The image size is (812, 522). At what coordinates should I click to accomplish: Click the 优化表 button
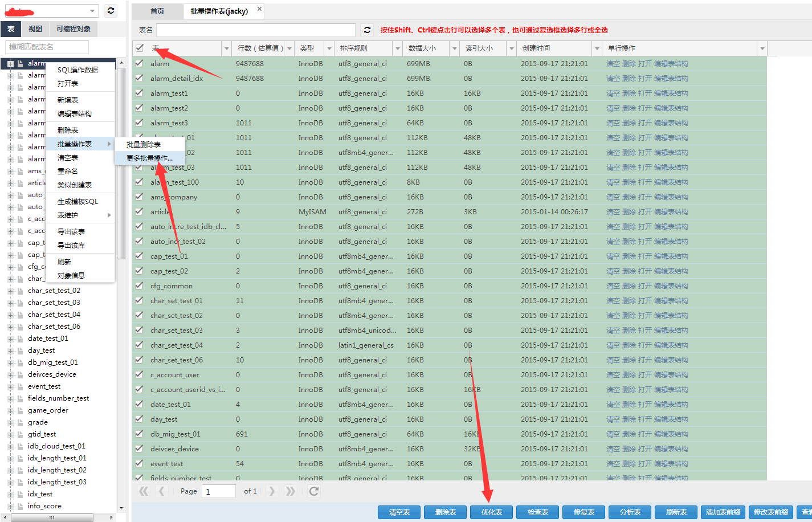point(491,512)
